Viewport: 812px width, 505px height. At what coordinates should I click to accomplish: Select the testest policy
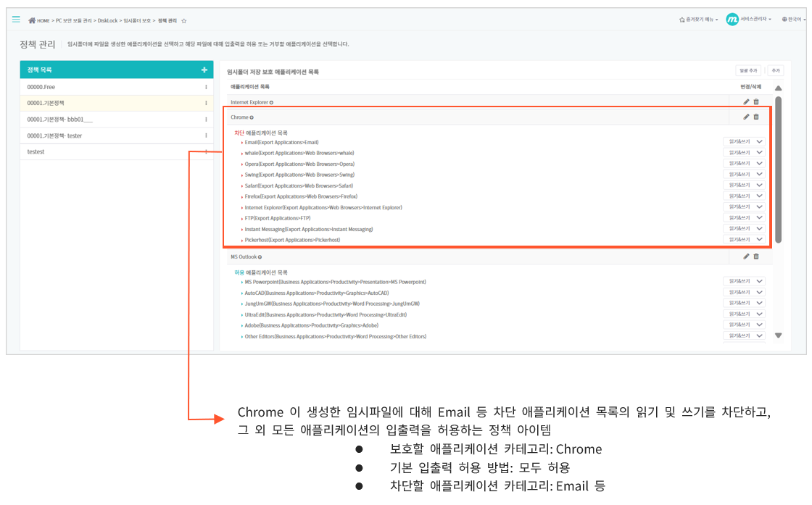tap(117, 151)
